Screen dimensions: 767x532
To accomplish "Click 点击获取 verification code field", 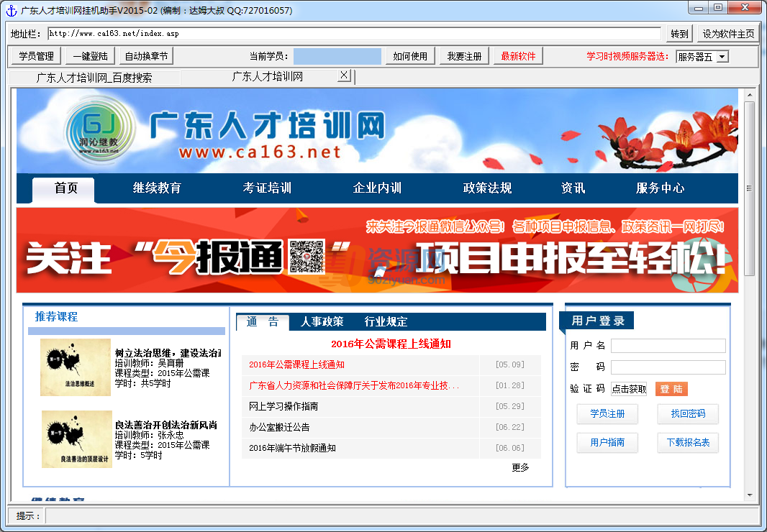I will click(x=629, y=389).
